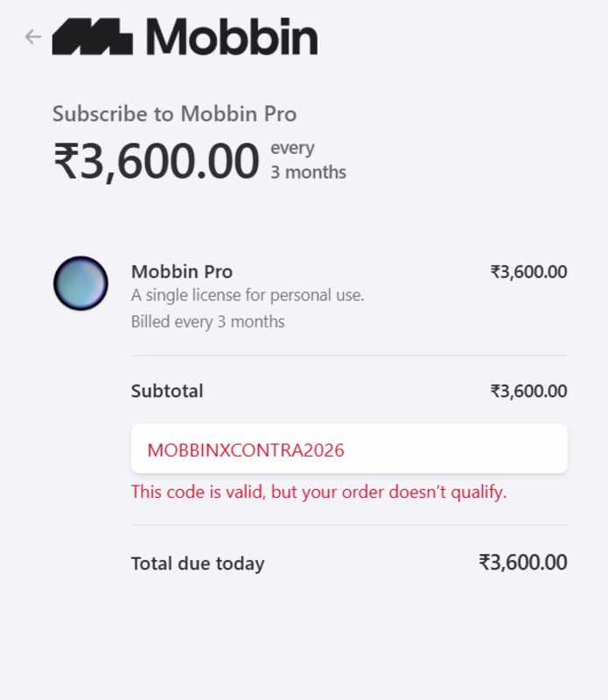The height and width of the screenshot is (700, 608).
Task: Click the red promo code error message
Action: coord(318,492)
